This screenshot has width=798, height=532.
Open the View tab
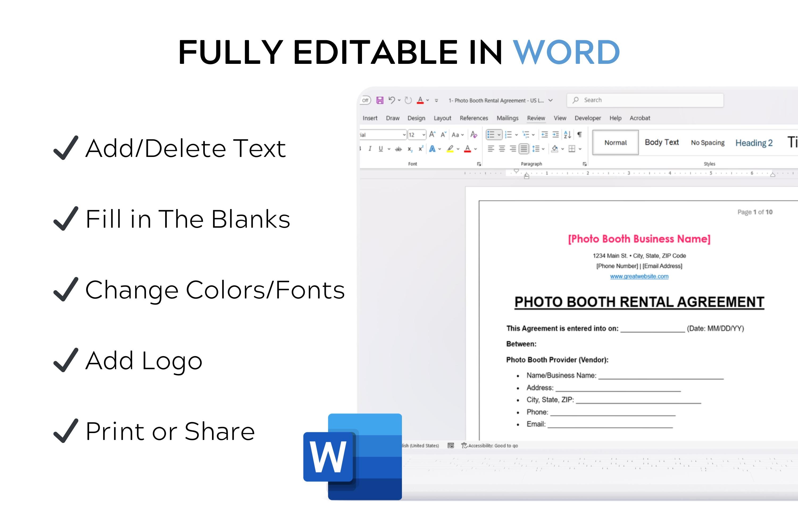click(x=560, y=118)
